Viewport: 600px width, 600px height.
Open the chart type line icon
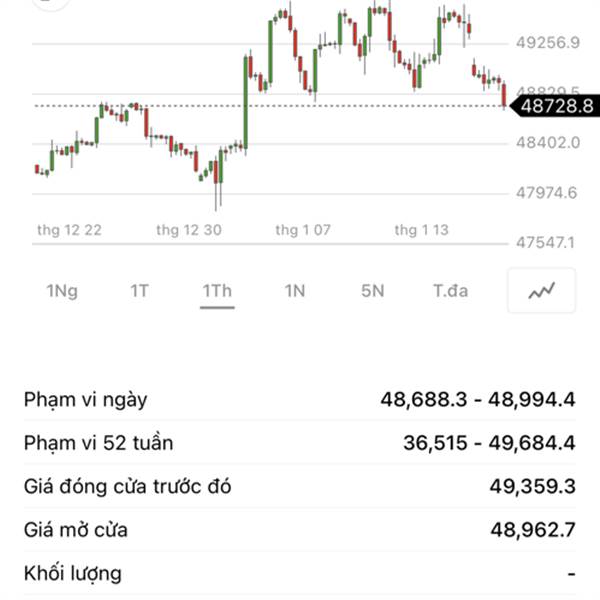541,291
